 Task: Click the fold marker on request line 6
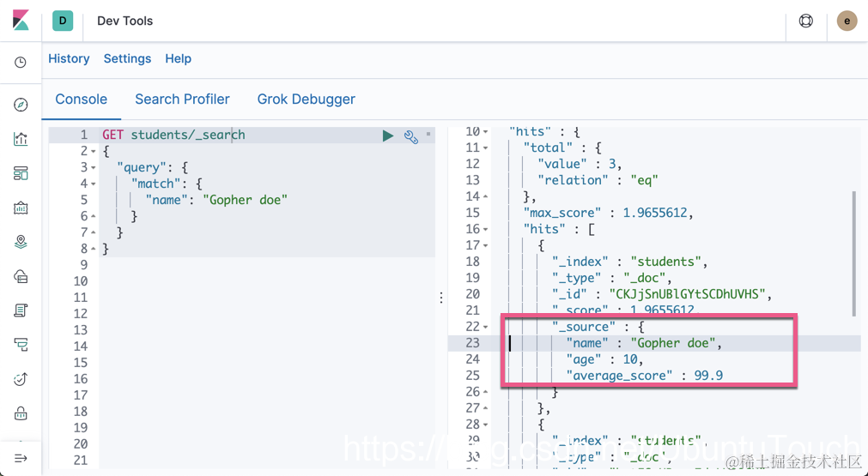(93, 216)
